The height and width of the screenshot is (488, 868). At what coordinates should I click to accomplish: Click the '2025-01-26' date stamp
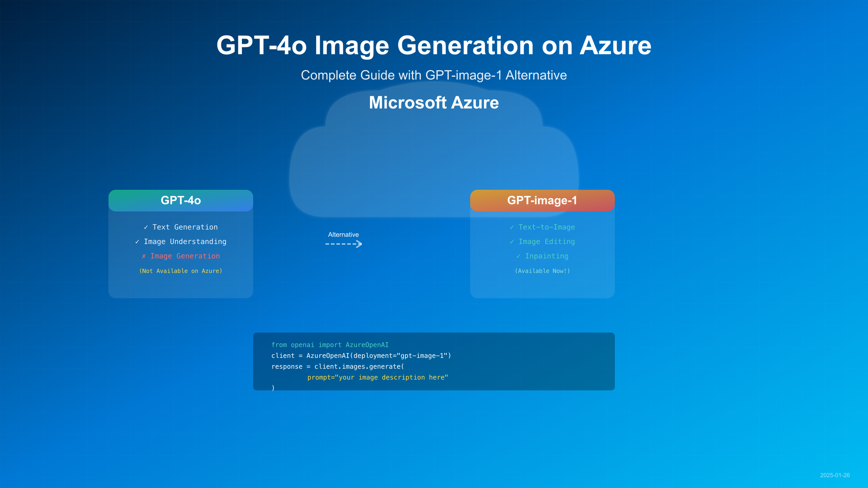(x=835, y=475)
